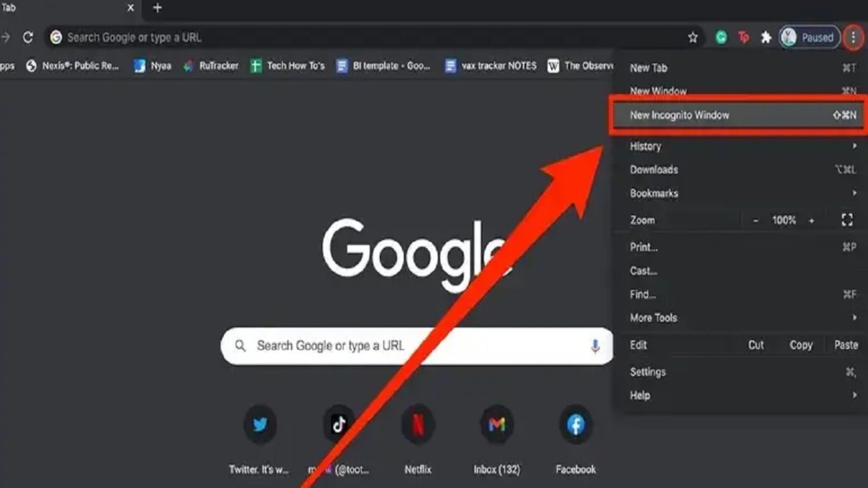
Task: Open the RuTracker bookmark
Action: point(218,66)
